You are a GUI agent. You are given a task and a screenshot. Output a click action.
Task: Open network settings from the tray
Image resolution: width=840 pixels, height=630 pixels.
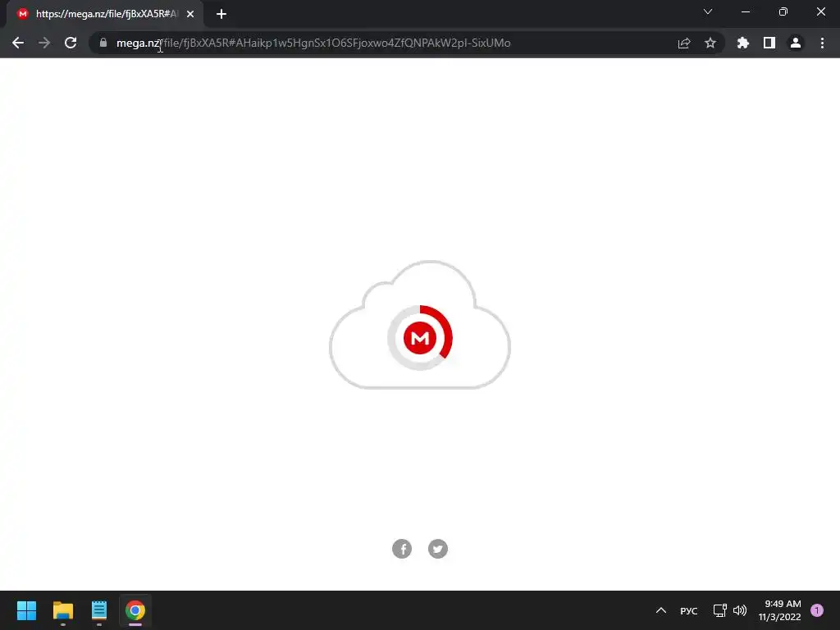(720, 610)
